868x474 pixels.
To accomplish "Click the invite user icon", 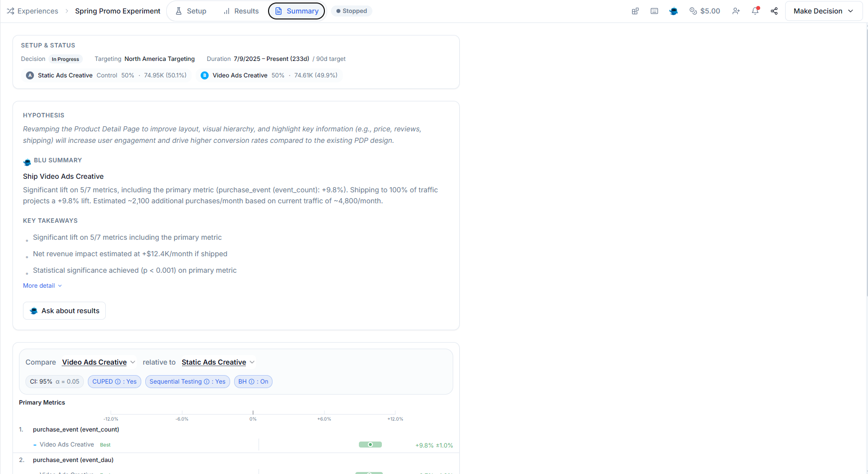I will (736, 10).
